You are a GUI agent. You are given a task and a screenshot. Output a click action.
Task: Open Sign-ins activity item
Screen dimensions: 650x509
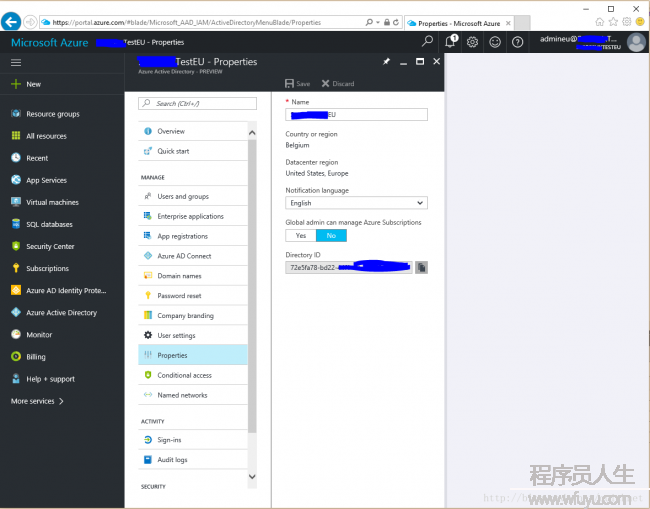tap(193, 440)
